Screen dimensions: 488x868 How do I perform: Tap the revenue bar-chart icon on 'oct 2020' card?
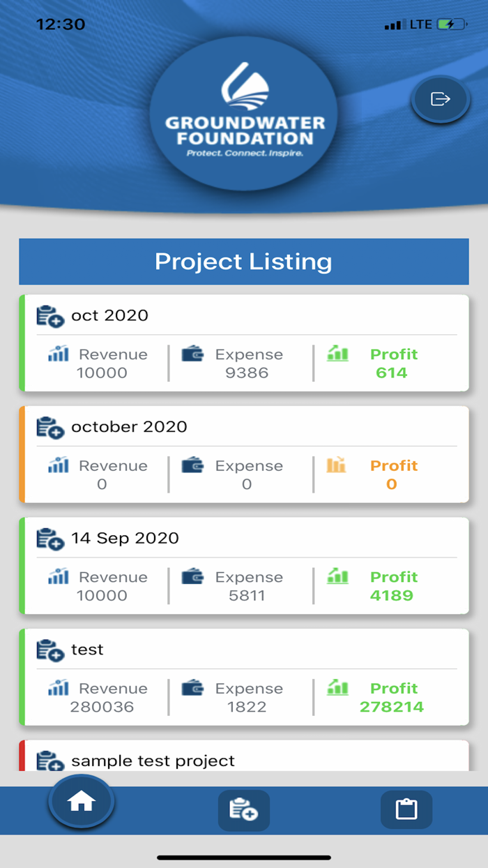[x=56, y=354]
